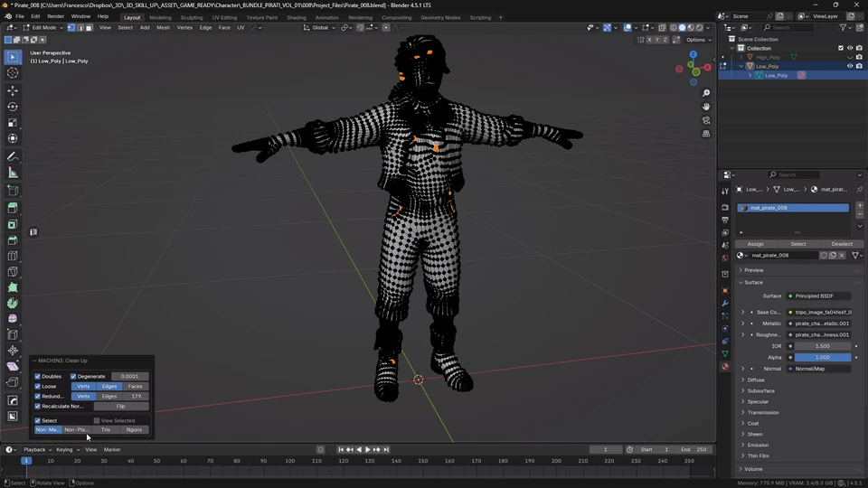This screenshot has width=868, height=488.
Task: Collapse MACHIN3 Clean Up panel
Action: click(x=35, y=361)
